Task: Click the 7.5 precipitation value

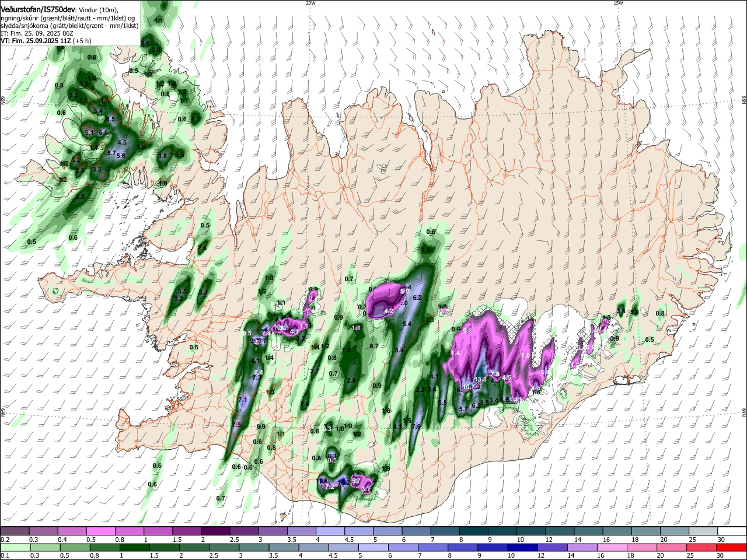Action: pos(236,425)
